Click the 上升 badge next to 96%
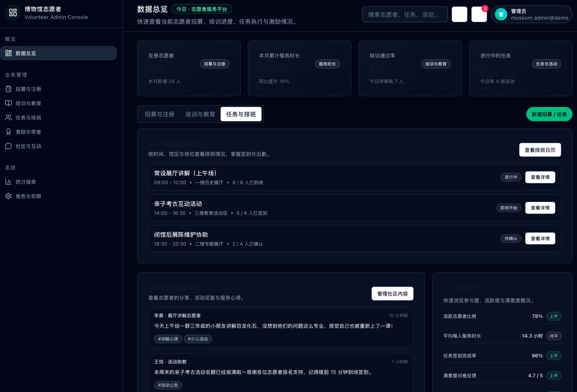 point(554,356)
